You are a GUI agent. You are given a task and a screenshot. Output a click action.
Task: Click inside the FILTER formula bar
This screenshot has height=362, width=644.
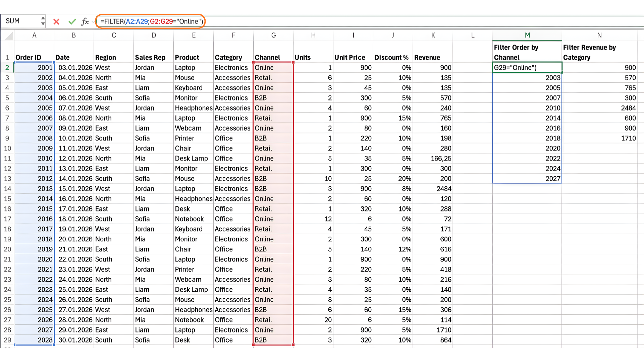[152, 21]
